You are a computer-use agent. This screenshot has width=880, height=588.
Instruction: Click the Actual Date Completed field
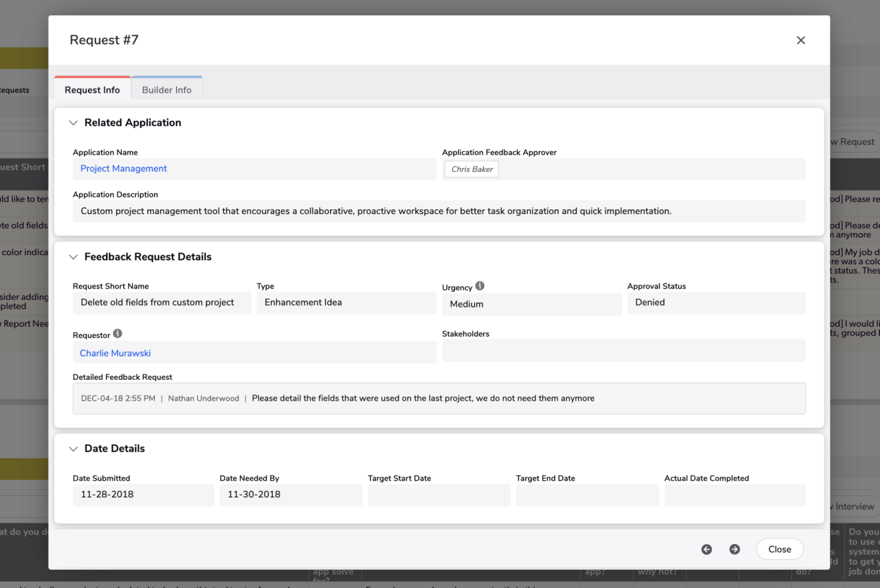(735, 495)
